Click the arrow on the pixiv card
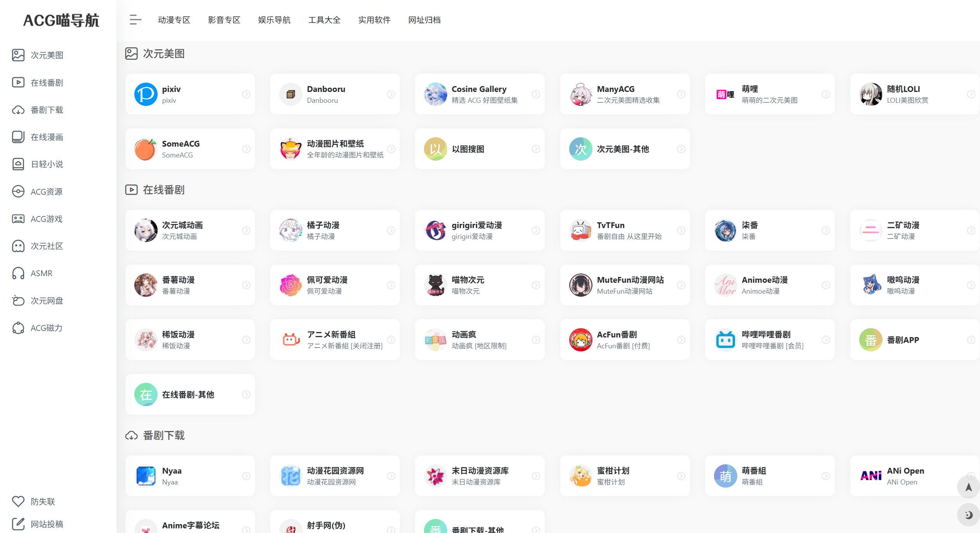 click(x=246, y=94)
